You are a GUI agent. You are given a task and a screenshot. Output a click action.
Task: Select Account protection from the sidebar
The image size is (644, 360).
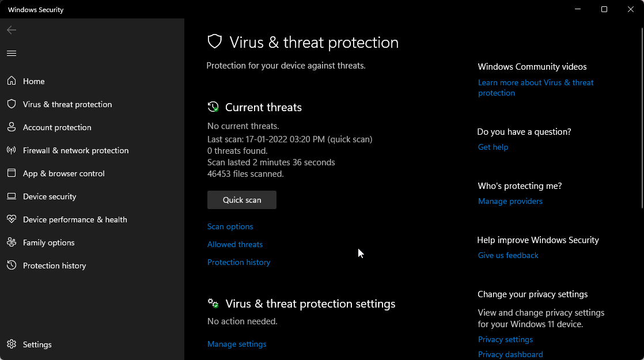pyautogui.click(x=56, y=127)
